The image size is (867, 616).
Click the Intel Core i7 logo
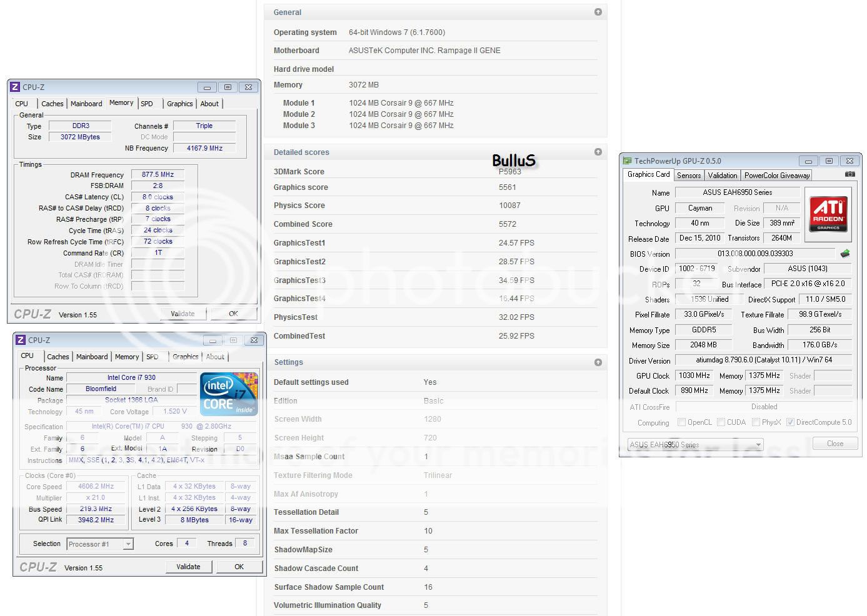point(229,394)
